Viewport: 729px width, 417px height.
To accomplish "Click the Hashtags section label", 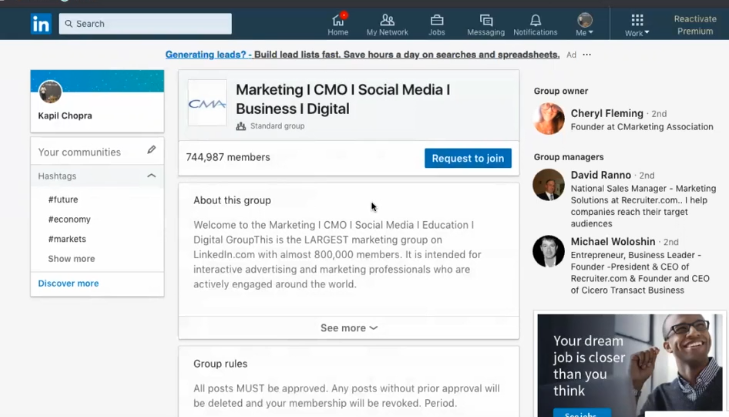I will pos(57,176).
